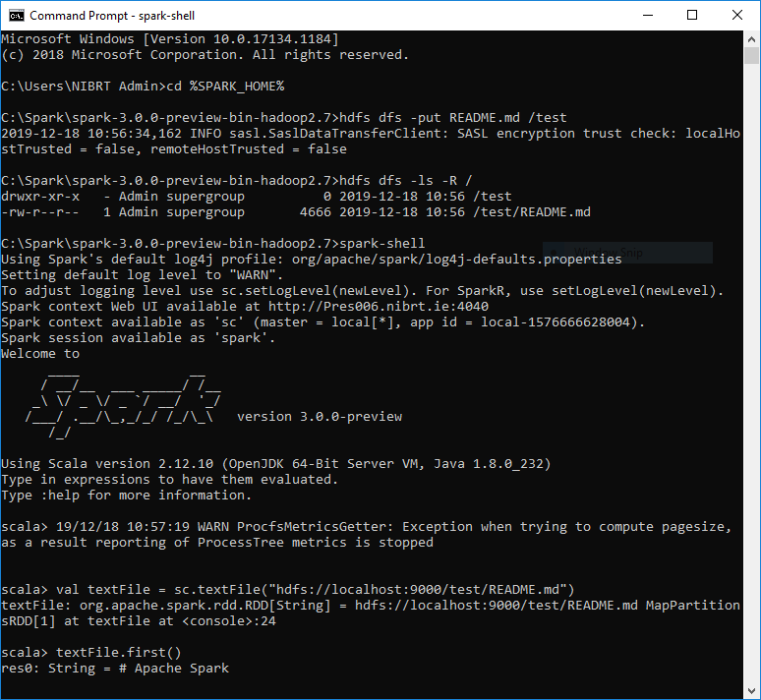Minimize the spark-shell Command Prompt window

pos(648,15)
